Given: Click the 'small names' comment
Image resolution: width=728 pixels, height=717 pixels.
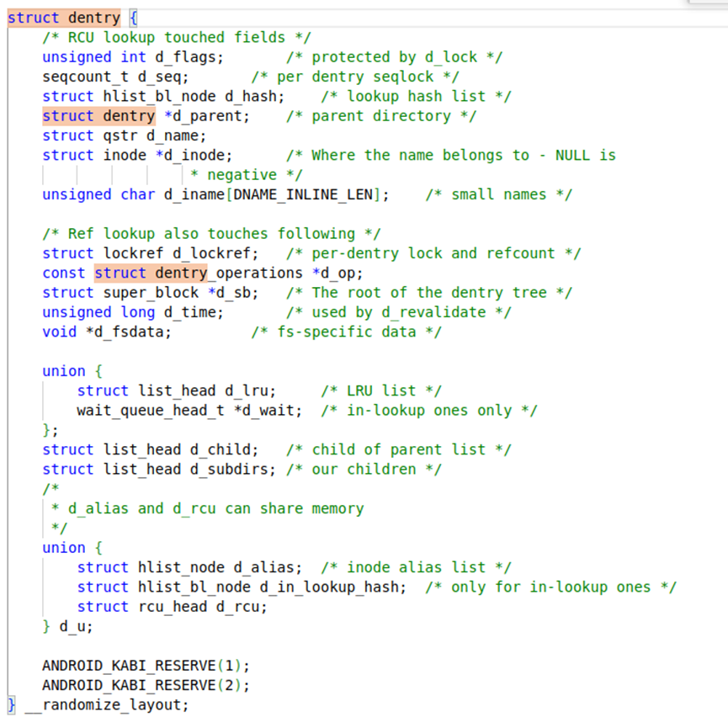Looking at the screenshot, I should coord(499,194).
